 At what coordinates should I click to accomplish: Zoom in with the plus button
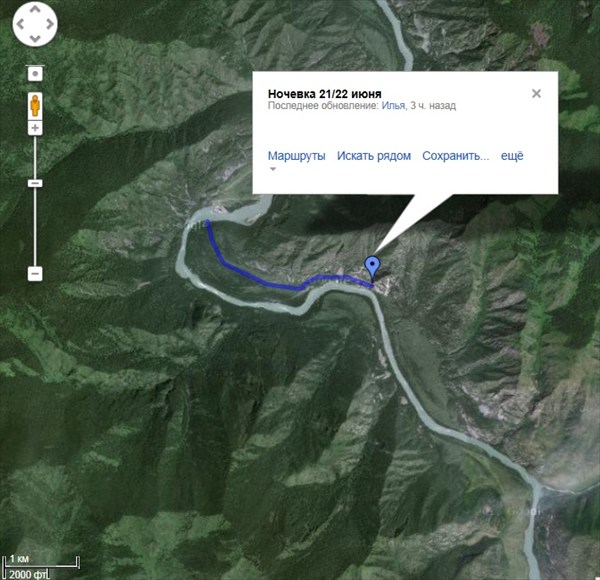[x=35, y=128]
